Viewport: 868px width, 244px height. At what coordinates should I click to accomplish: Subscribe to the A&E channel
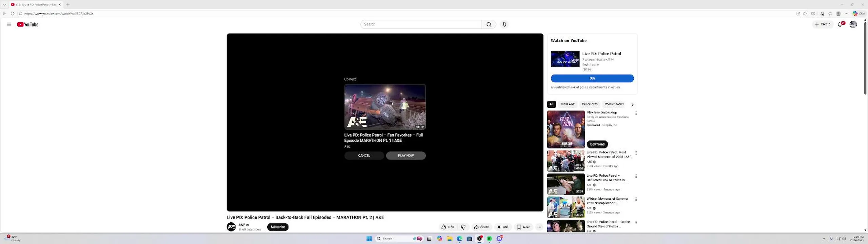click(x=278, y=227)
